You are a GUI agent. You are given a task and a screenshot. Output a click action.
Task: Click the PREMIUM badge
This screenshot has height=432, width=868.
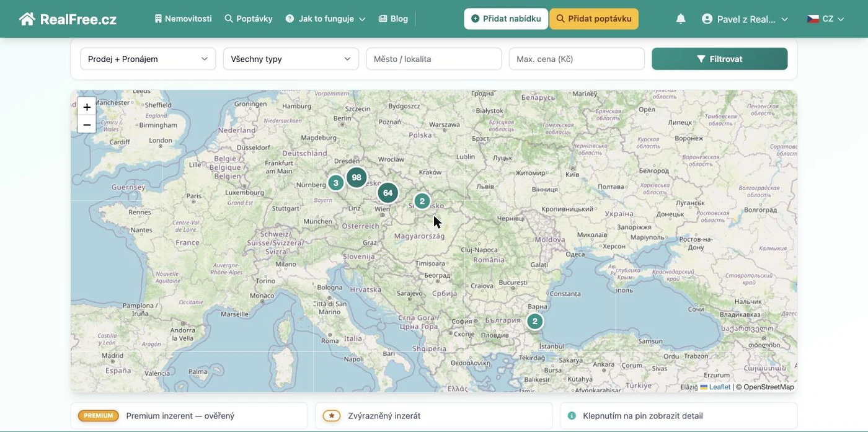click(x=98, y=416)
